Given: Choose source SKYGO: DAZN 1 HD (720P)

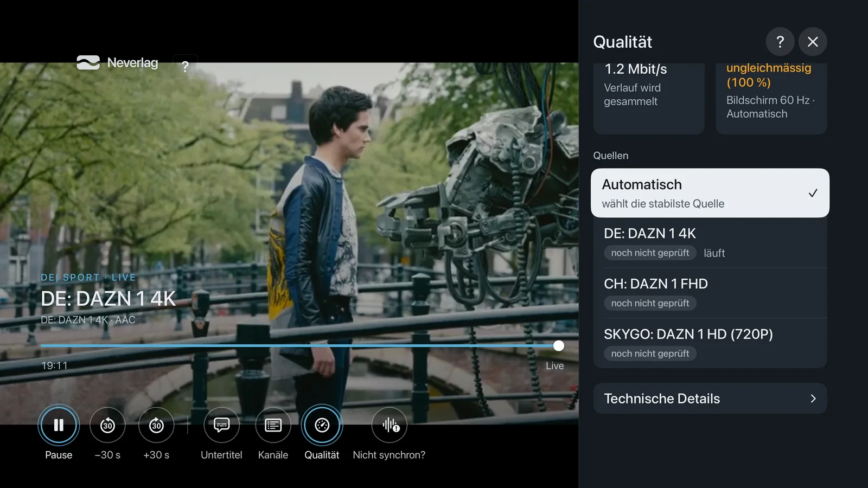Looking at the screenshot, I should (x=710, y=343).
